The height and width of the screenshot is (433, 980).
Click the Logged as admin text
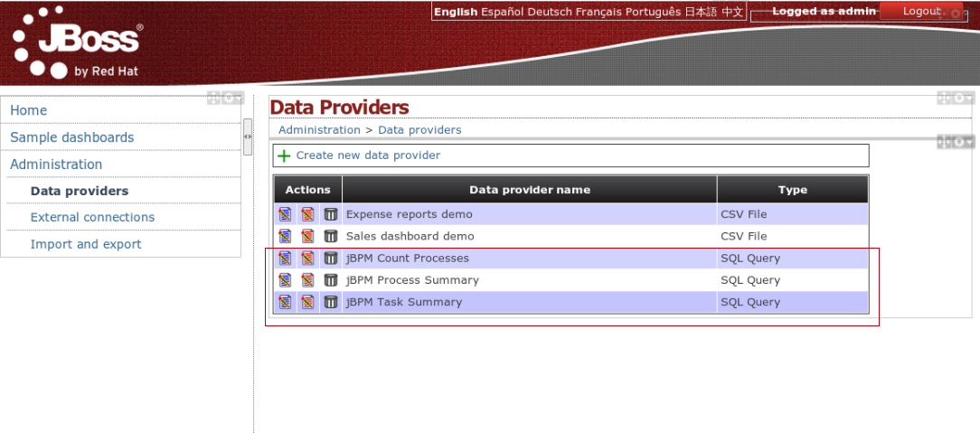point(824,11)
